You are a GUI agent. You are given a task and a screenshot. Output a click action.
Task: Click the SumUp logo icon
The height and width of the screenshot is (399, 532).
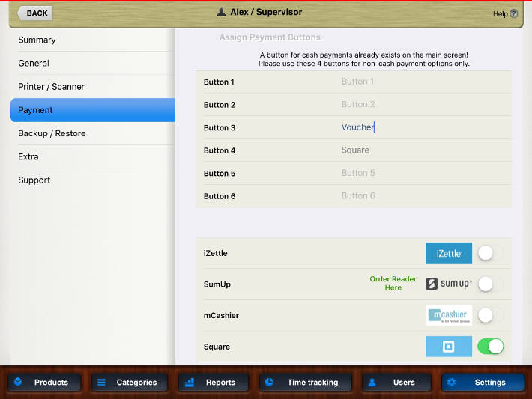[x=449, y=284]
